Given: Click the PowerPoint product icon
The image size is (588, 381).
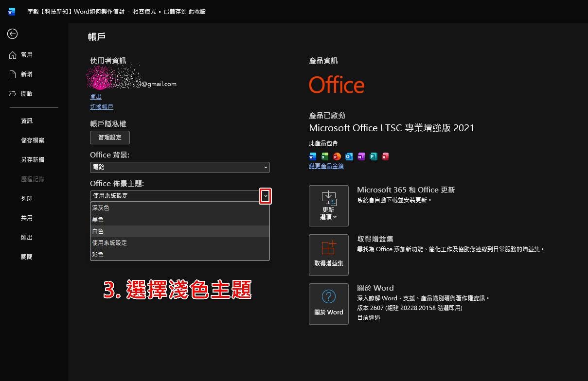Looking at the screenshot, I should click(x=337, y=156).
